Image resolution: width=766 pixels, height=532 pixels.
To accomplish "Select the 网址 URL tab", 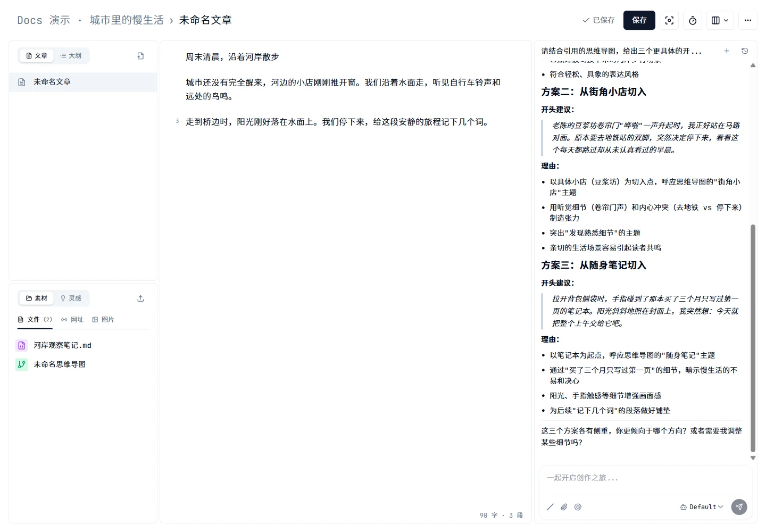I will 72,320.
